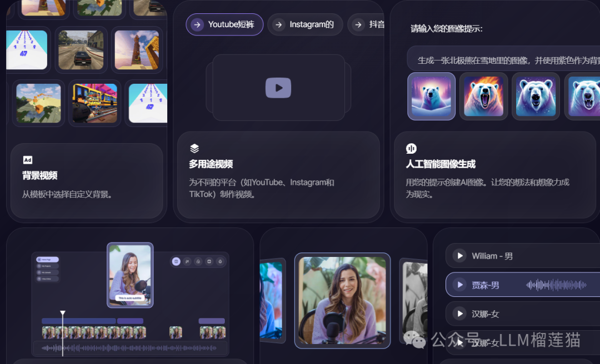Select the purple clip at the timeline's end

[212, 321]
